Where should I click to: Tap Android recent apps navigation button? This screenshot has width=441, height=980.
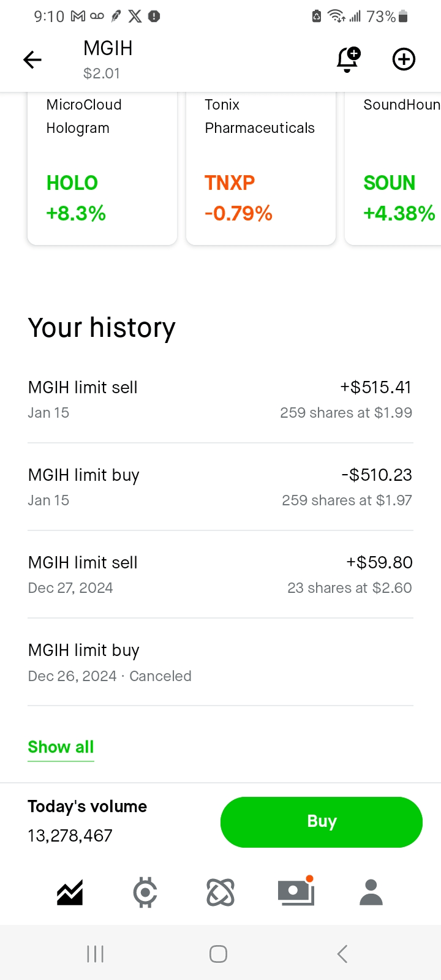click(x=96, y=954)
